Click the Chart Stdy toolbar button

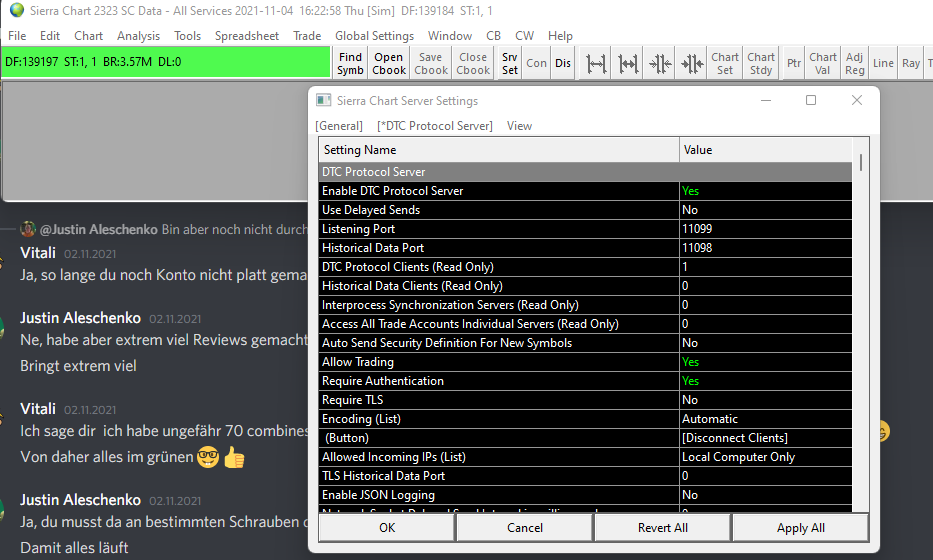pyautogui.click(x=761, y=63)
